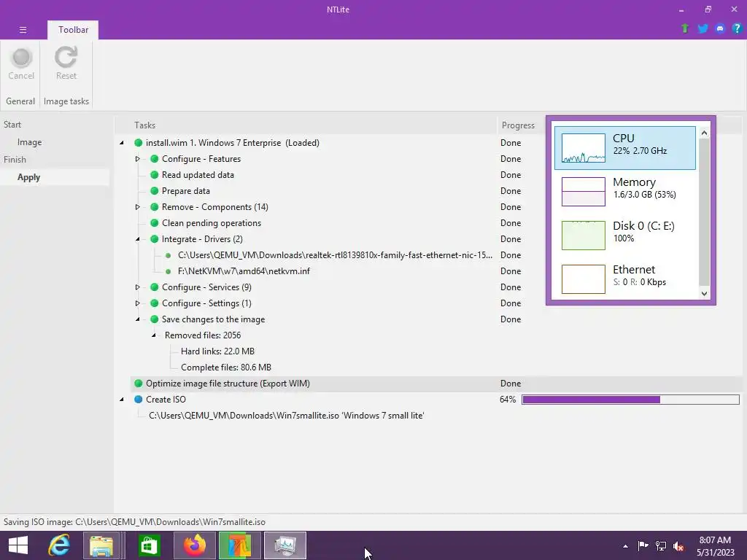Click green status dot of install.wim row
Screen dimensions: 747x560
coord(138,143)
